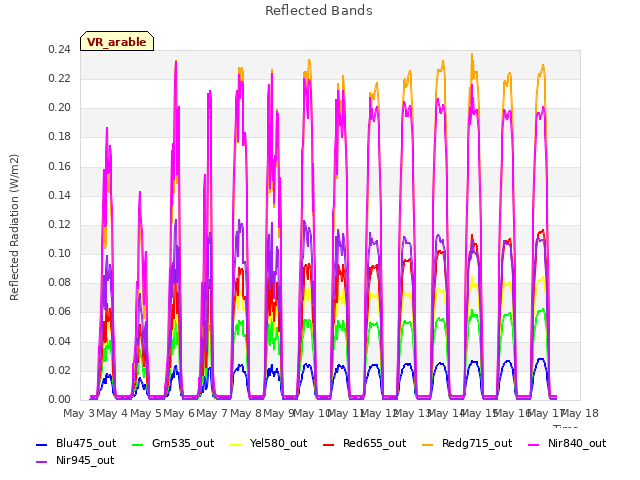Click the 0.06 y-axis tick label
The image size is (640, 480).
click(60, 312)
